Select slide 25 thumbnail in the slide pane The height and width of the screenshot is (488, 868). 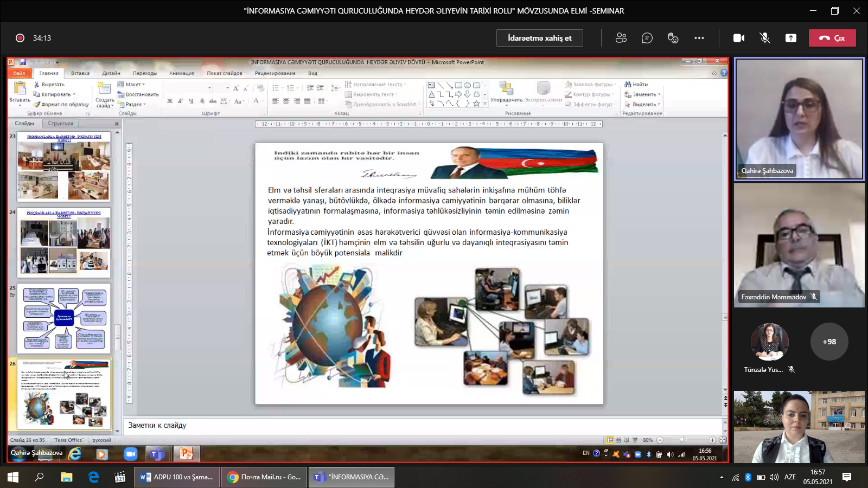[64, 318]
